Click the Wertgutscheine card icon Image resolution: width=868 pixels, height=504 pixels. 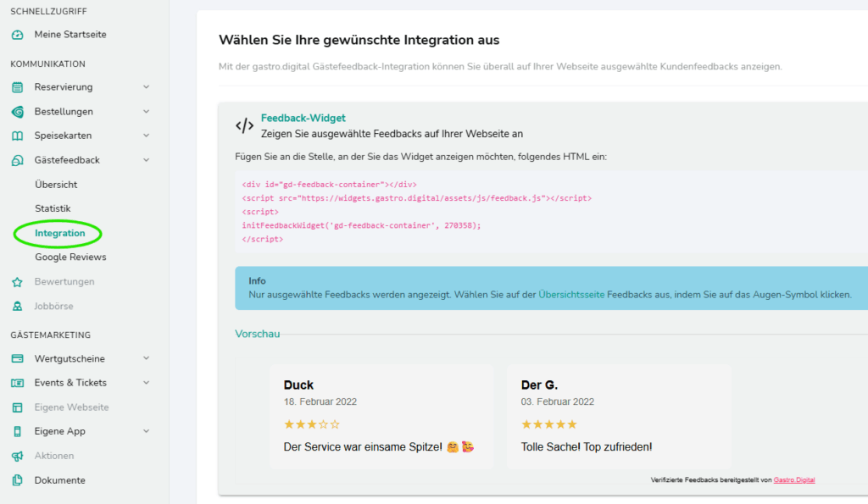click(x=17, y=358)
